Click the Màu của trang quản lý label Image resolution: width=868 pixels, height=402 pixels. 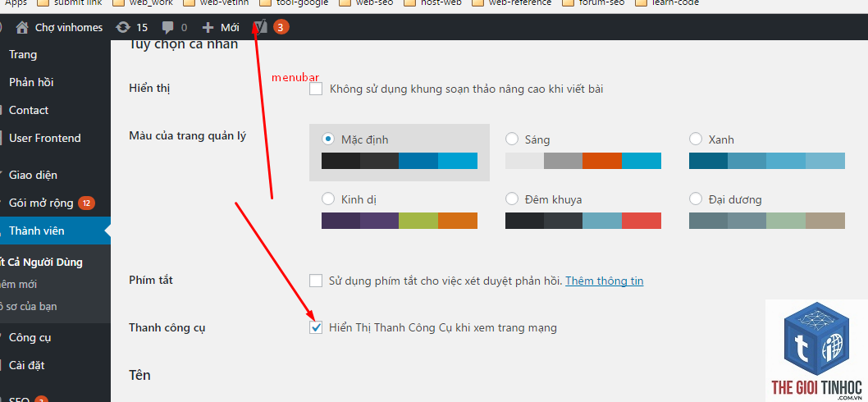click(187, 135)
